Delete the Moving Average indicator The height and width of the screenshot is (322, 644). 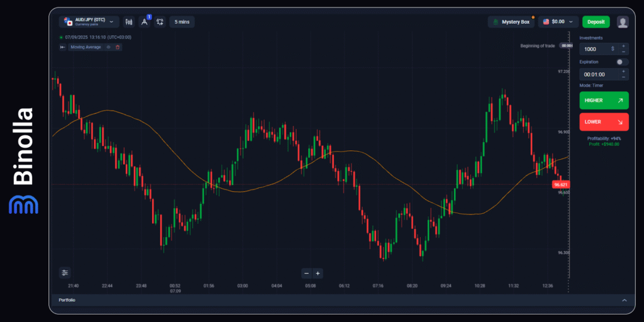click(118, 47)
